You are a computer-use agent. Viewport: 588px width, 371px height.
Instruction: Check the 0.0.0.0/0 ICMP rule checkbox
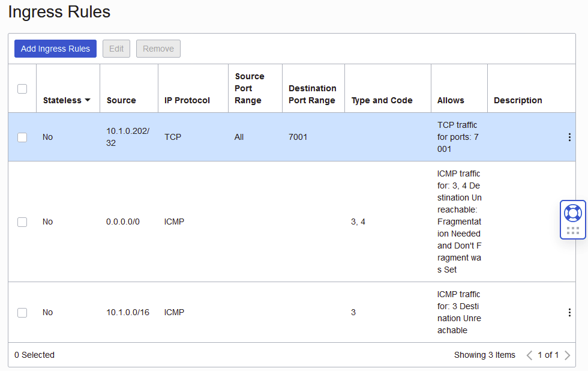22,222
